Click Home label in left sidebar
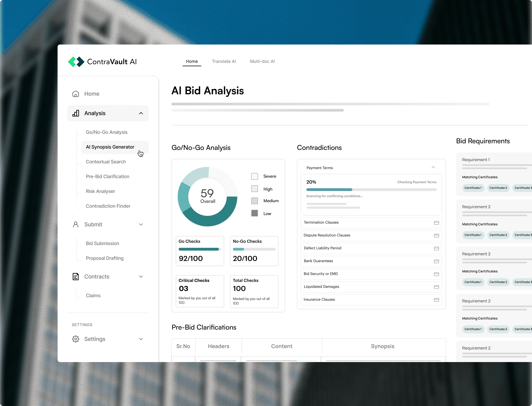 [92, 94]
